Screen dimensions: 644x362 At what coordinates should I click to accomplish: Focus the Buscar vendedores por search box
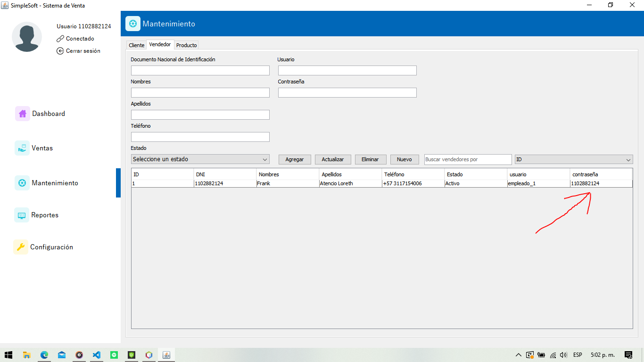tap(468, 159)
